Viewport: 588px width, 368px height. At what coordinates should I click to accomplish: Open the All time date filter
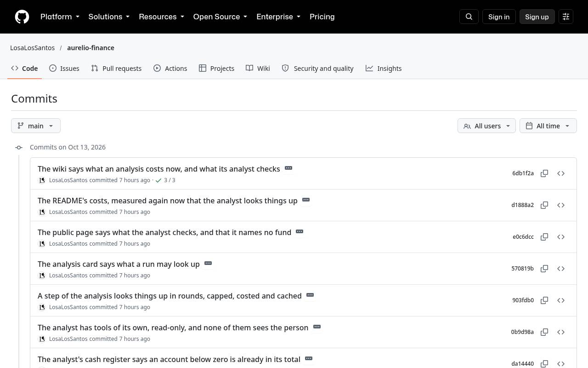click(548, 126)
